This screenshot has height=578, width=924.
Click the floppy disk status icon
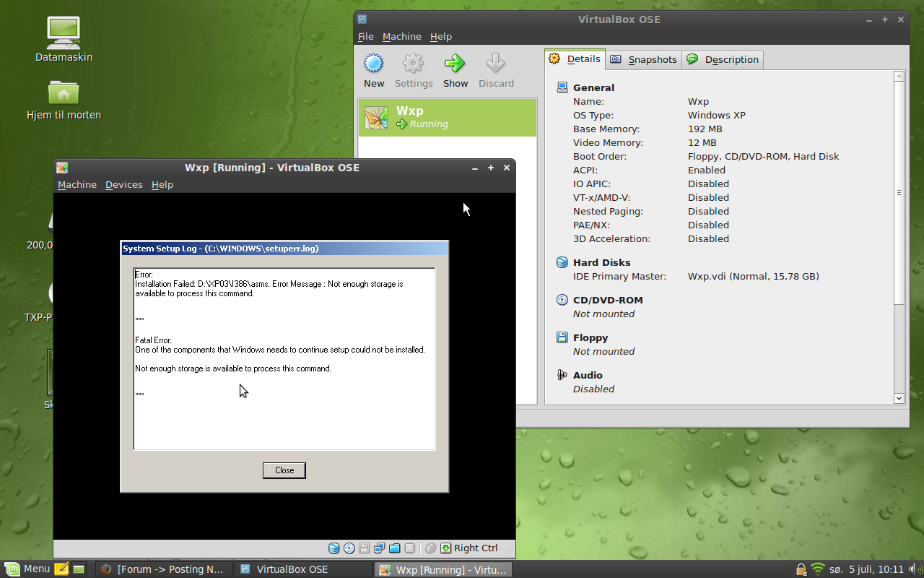(x=365, y=548)
